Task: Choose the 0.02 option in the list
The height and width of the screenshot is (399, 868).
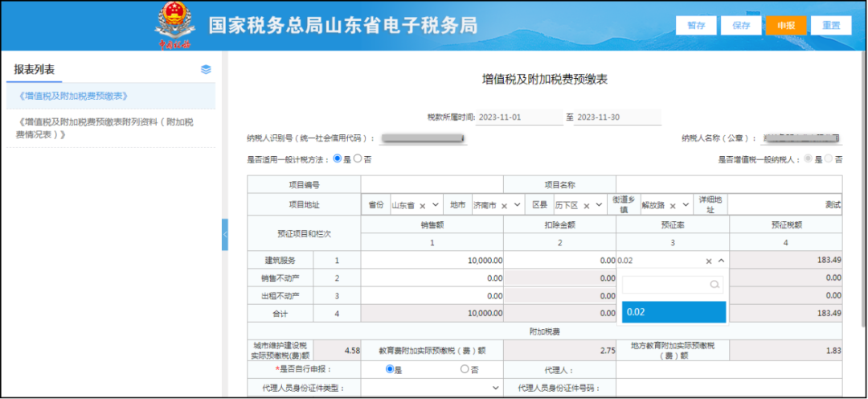Action: 674,312
